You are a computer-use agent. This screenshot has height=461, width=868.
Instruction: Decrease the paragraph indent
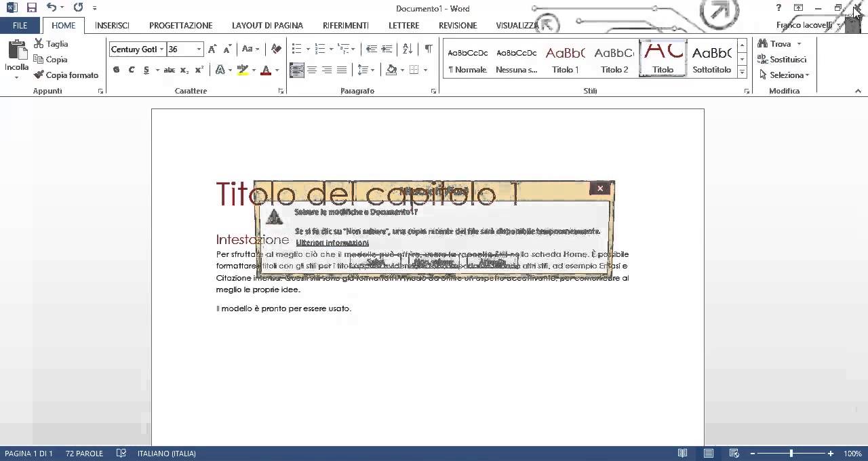(x=371, y=49)
